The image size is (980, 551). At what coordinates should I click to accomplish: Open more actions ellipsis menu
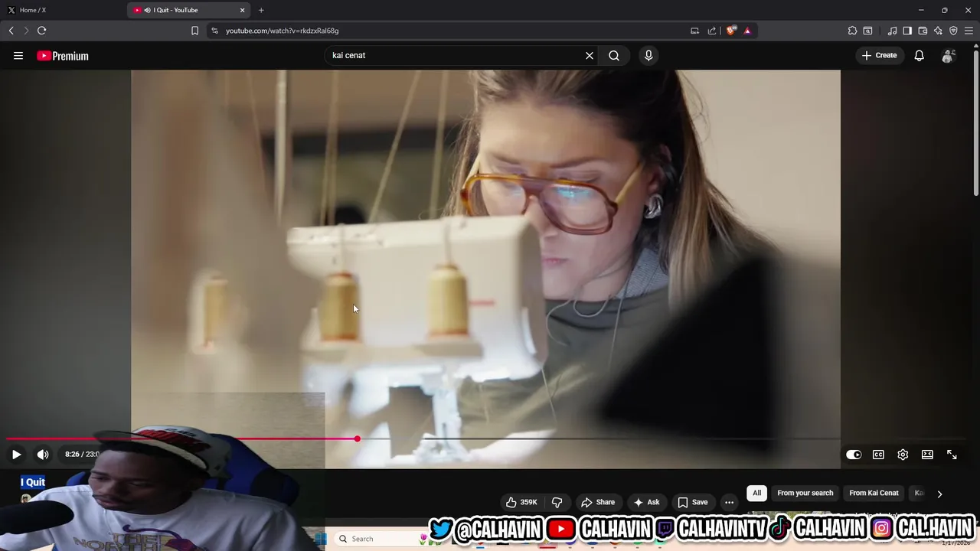pyautogui.click(x=729, y=502)
